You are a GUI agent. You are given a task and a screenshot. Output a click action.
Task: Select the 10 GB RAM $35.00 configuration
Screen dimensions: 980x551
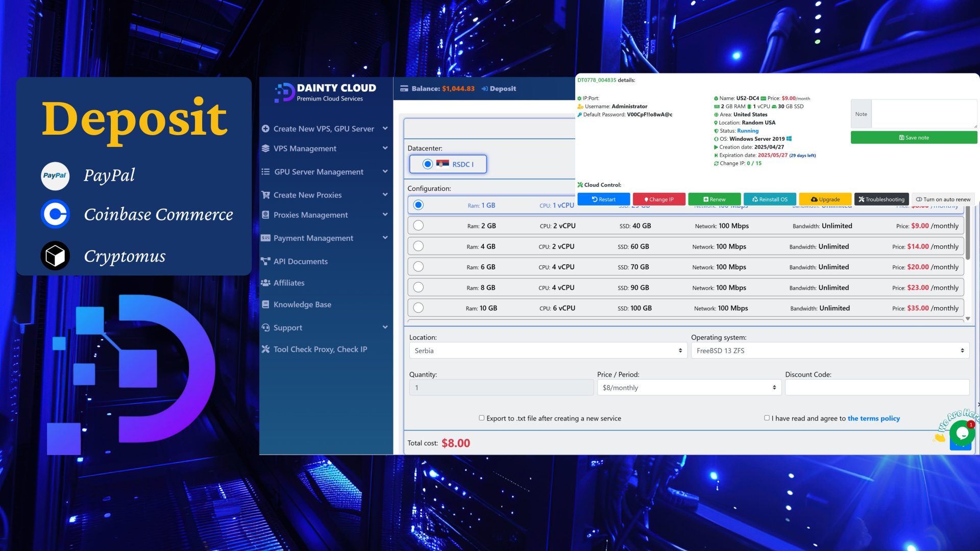(x=419, y=308)
